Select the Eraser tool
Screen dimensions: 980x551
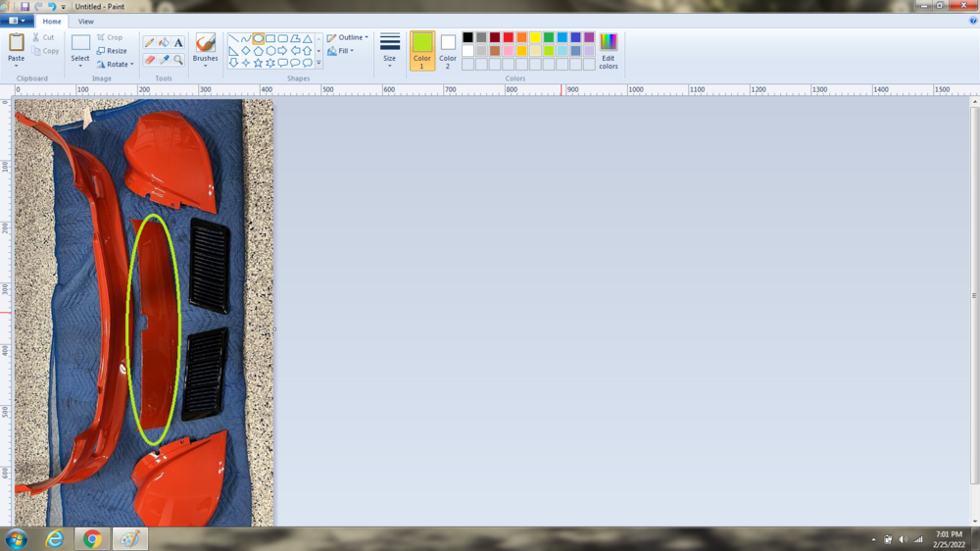pyautogui.click(x=149, y=60)
